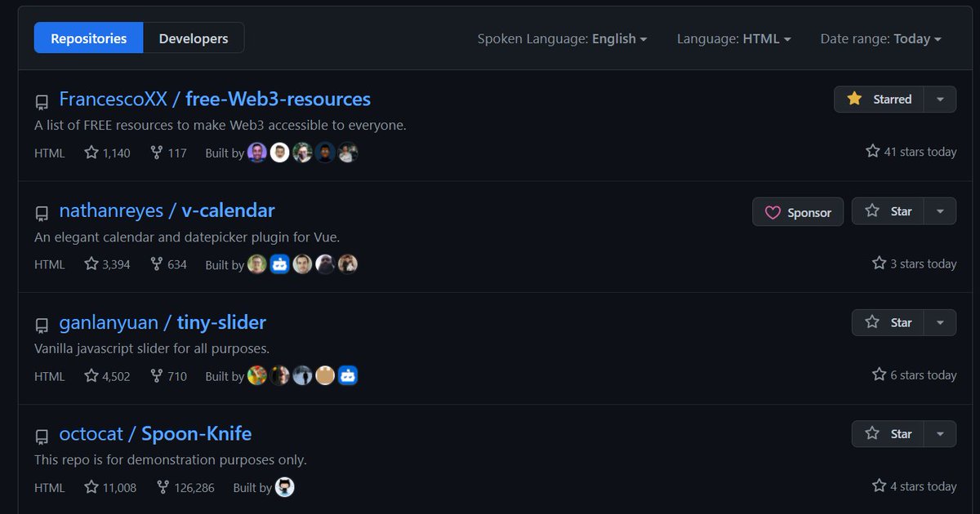Open first contributor avatar of tiny-slider
Screen dimensions: 980x514
257,375
